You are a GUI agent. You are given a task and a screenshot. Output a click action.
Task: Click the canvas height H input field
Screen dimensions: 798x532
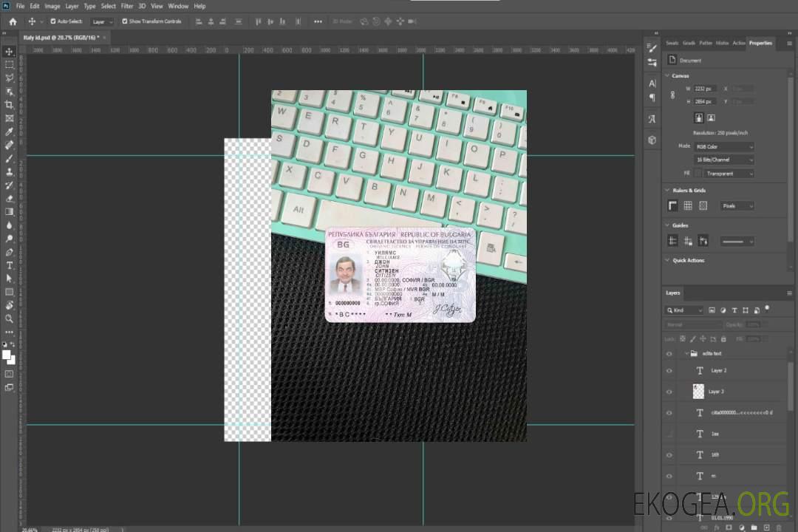705,101
